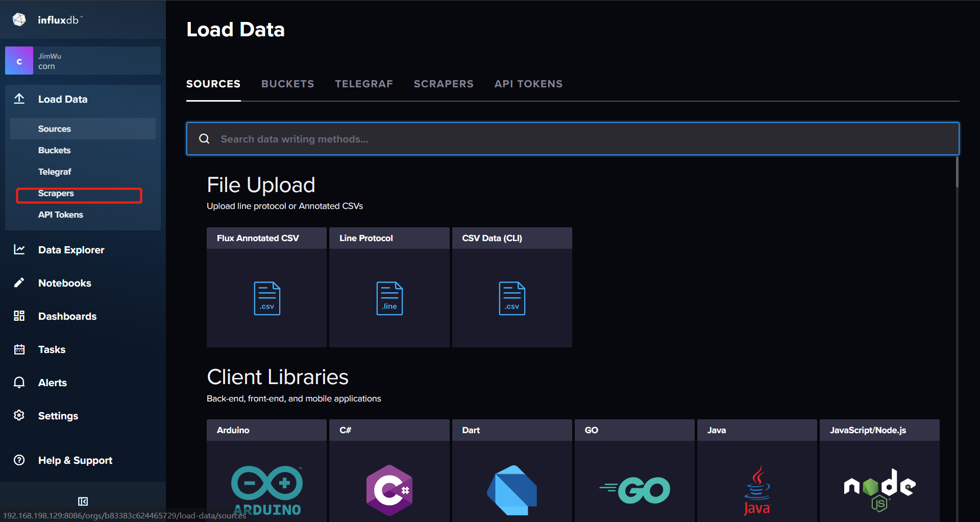The image size is (980, 522).
Task: Switch to the Buckets tab
Action: (x=288, y=84)
